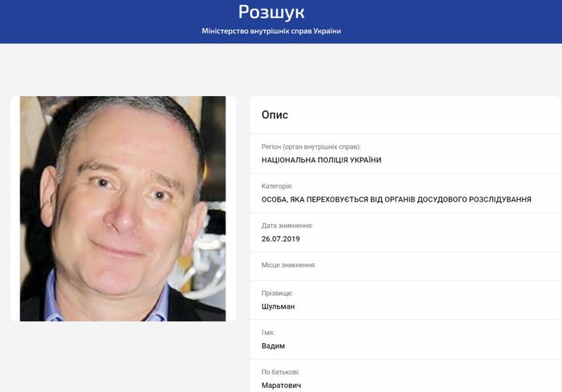The image size is (562, 392).
Task: Select the surname Шульман
Action: pyautogui.click(x=278, y=307)
